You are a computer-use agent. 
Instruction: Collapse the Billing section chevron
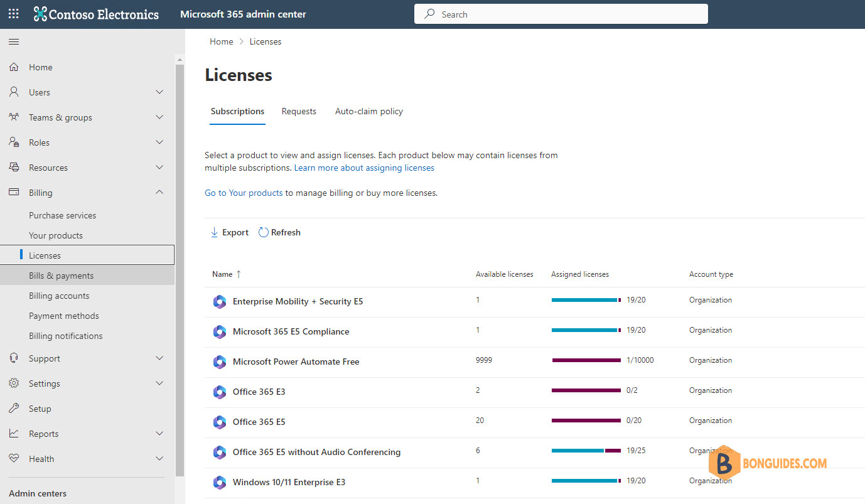(x=159, y=192)
